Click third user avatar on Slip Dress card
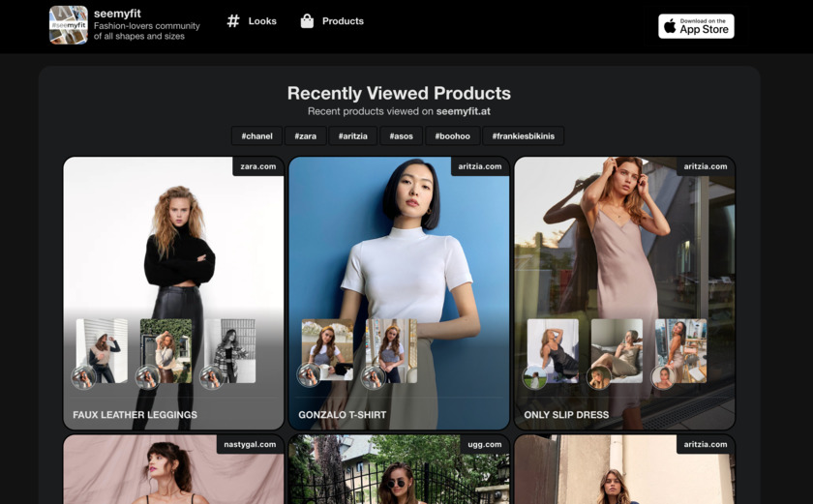 tap(663, 377)
